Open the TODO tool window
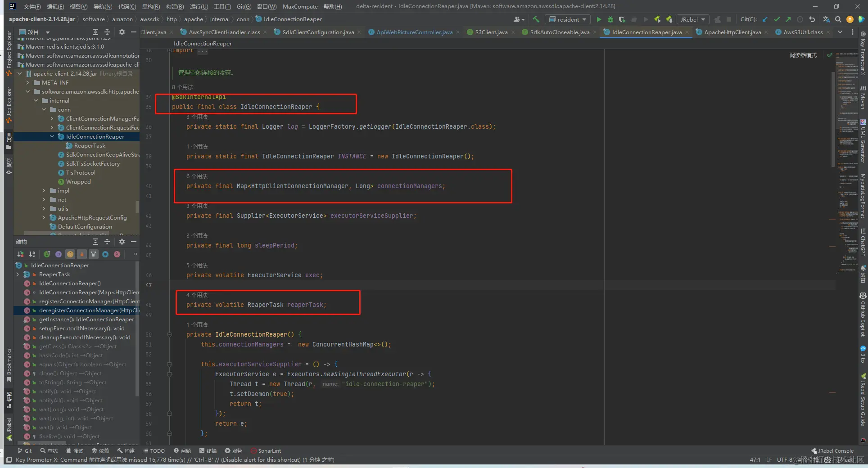Viewport: 868px width, 468px height. 154,450
